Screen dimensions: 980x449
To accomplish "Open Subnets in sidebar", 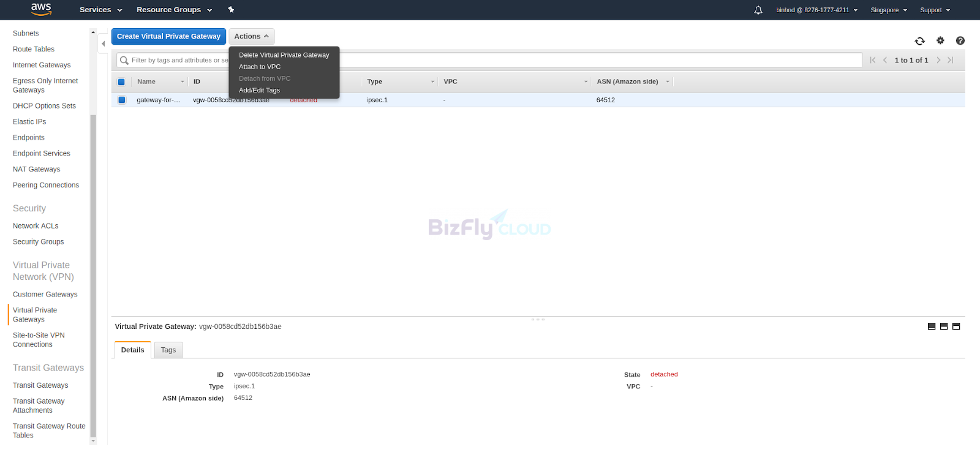I will click(26, 33).
